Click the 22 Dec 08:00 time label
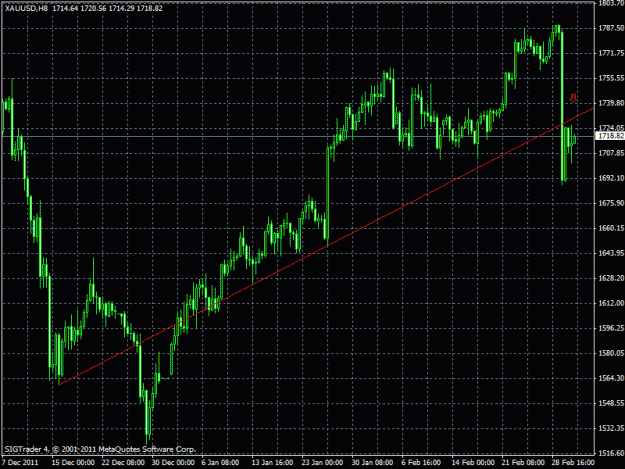The image size is (625, 469). 123,463
